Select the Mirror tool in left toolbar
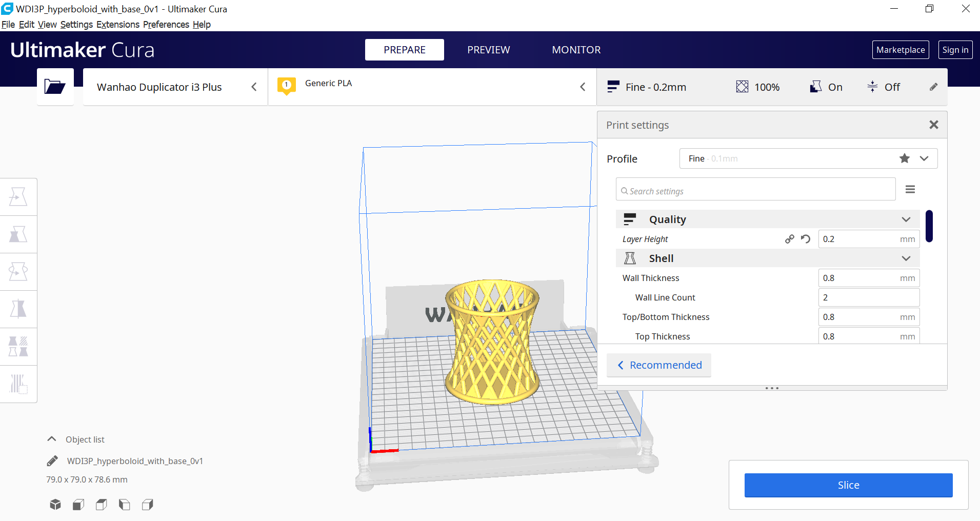 coord(18,309)
